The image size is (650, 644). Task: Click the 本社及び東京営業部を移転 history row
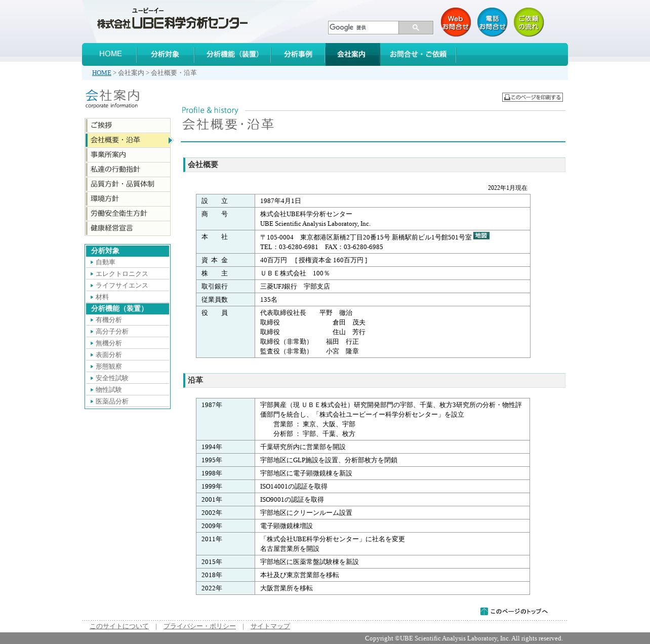[x=363, y=575]
